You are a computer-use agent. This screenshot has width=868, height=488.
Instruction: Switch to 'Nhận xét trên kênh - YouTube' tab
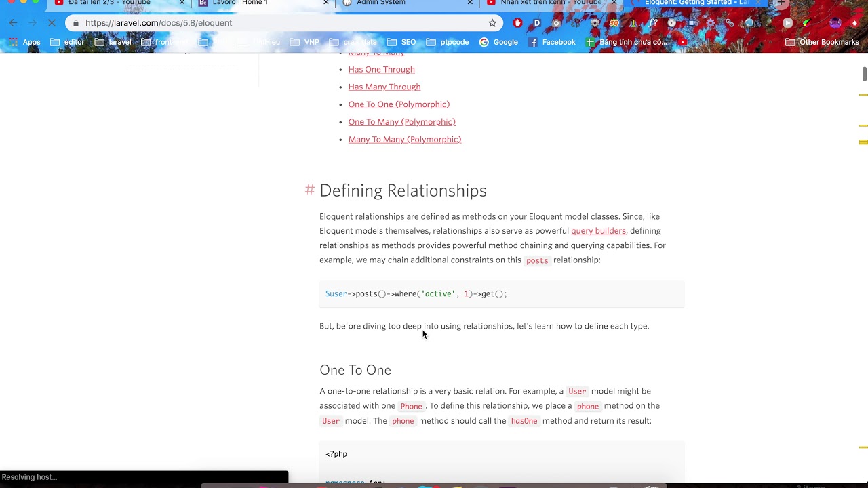tap(551, 3)
